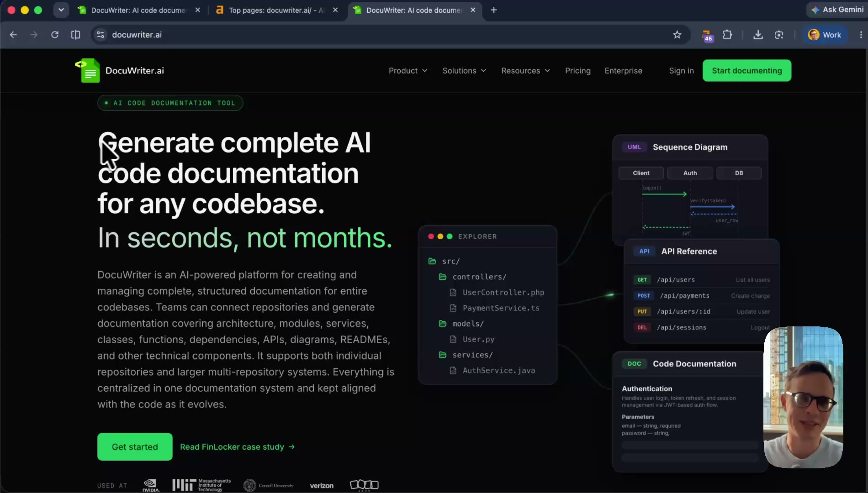Click the Sign in link
868x493 pixels.
[681, 71]
